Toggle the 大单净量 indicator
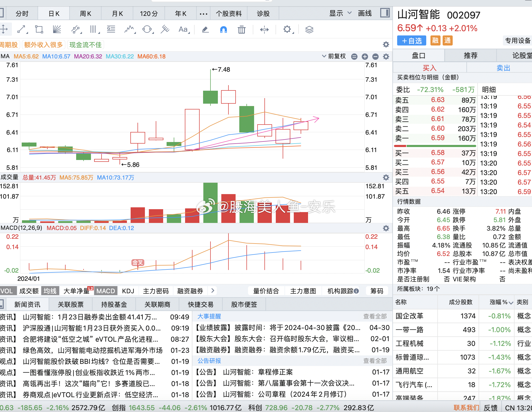Image resolution: width=532 pixels, height=412 pixels. [x=77, y=291]
